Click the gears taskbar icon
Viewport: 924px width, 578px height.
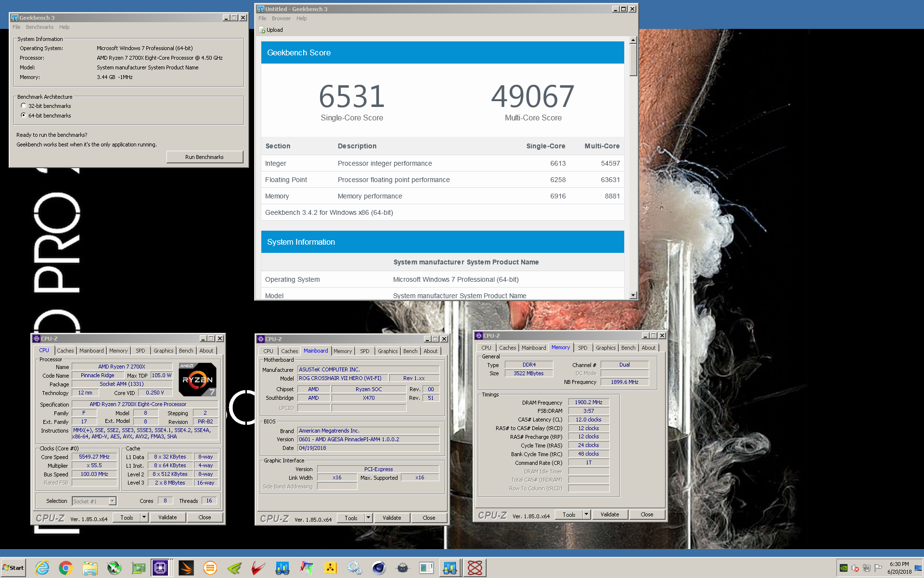[x=355, y=568]
